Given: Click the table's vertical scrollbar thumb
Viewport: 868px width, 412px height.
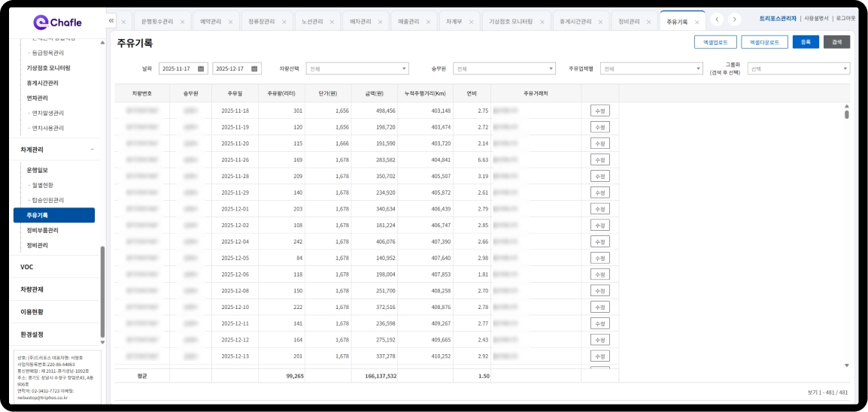Looking at the screenshot, I should (846, 114).
